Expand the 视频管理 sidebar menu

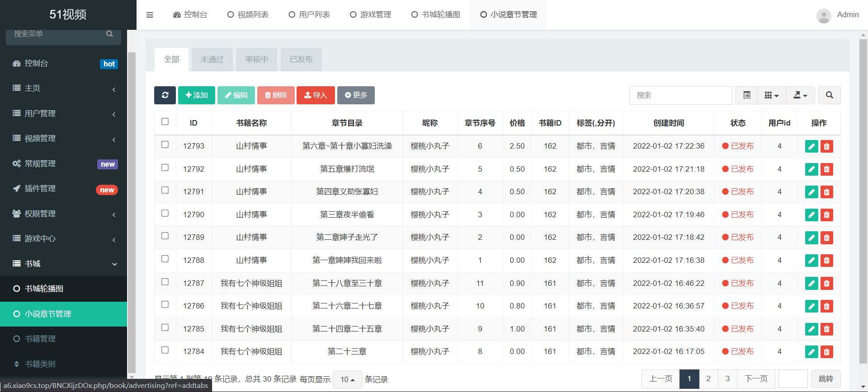coord(63,139)
